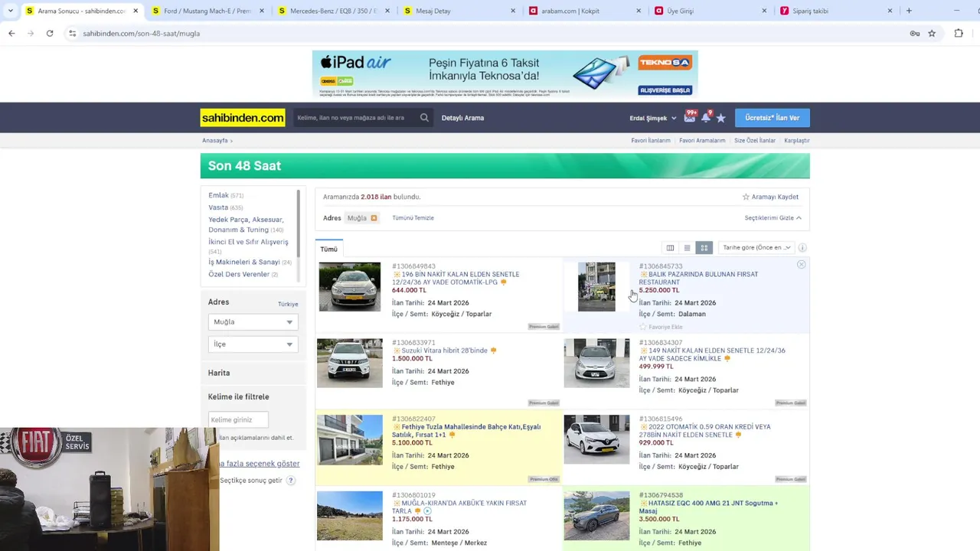
Task: Switch to Ford Mustang Mach-E tab
Action: (207, 11)
